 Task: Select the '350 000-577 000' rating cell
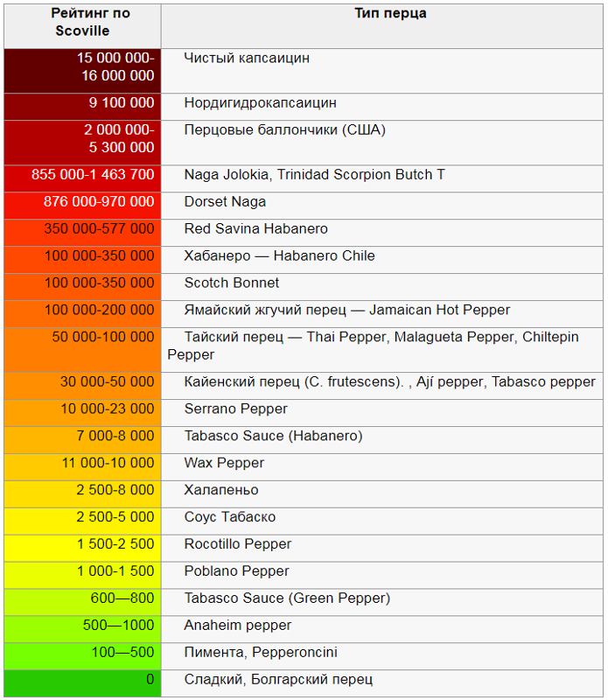tap(82, 233)
